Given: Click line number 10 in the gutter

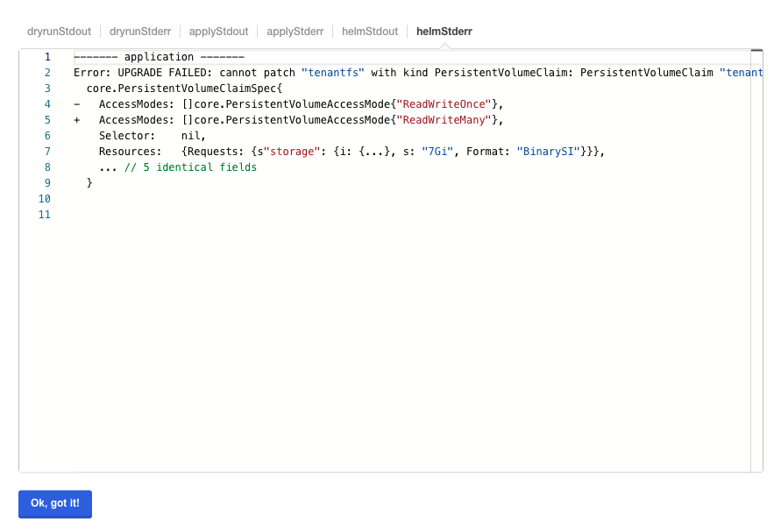Looking at the screenshot, I should 45,199.
